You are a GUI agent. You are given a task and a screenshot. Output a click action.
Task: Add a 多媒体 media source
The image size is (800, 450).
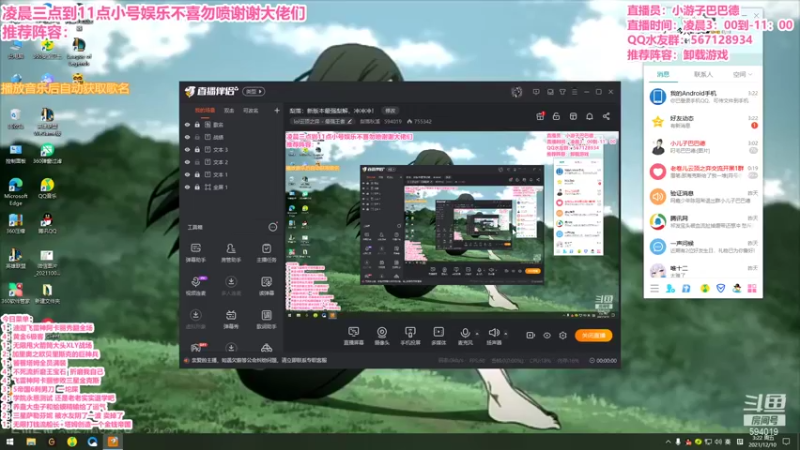click(438, 336)
